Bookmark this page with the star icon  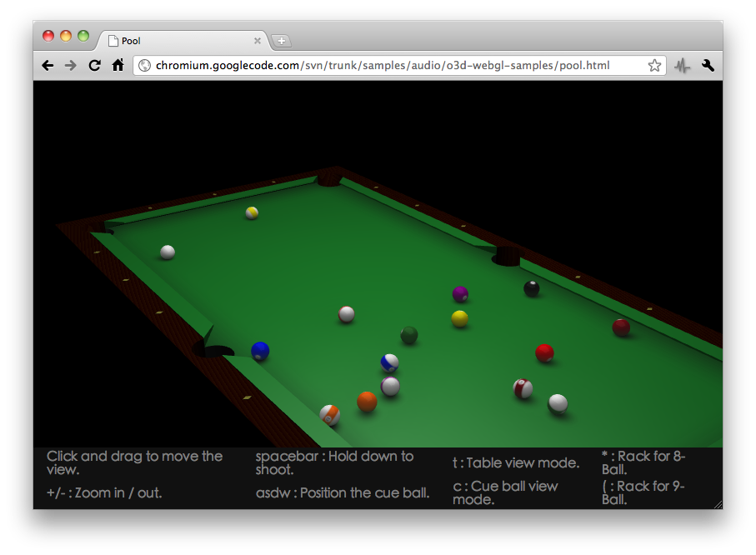pyautogui.click(x=654, y=65)
